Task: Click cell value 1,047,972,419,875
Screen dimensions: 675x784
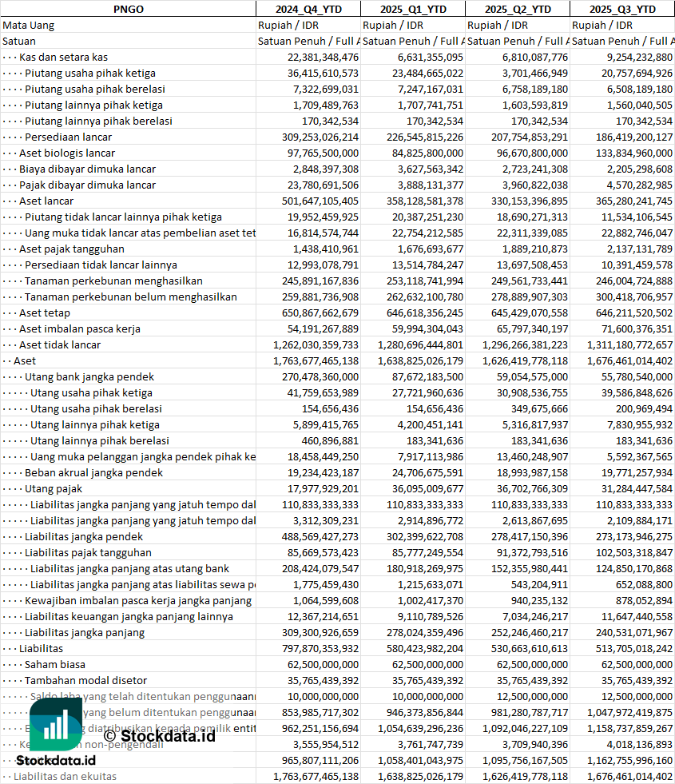Action: click(630, 713)
